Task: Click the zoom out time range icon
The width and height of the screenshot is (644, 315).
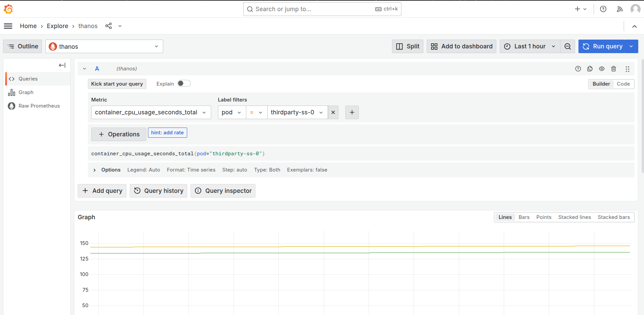Action: tap(568, 46)
